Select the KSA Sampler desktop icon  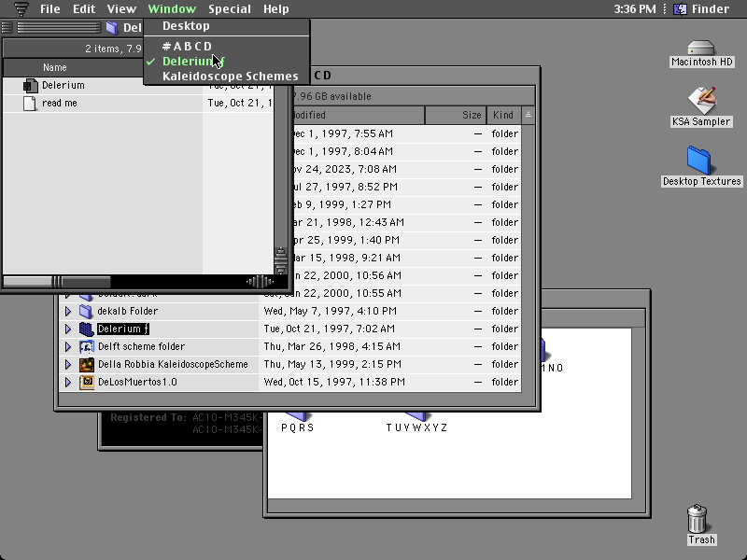[701, 101]
